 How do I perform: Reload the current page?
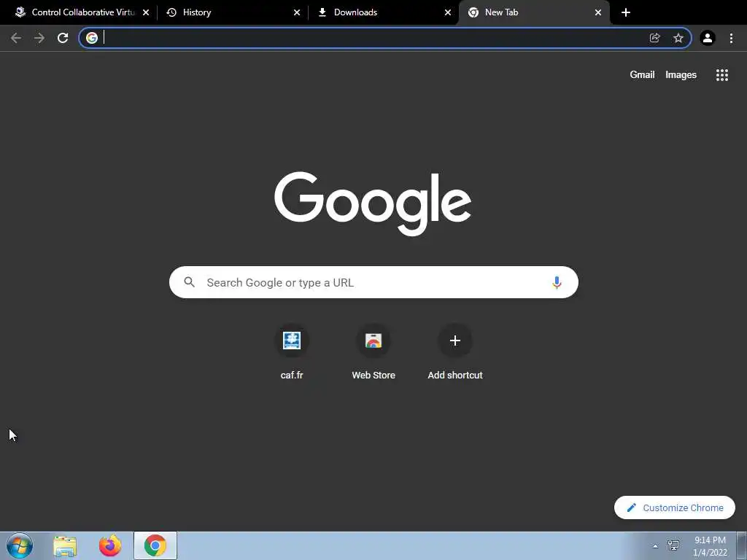(x=63, y=38)
